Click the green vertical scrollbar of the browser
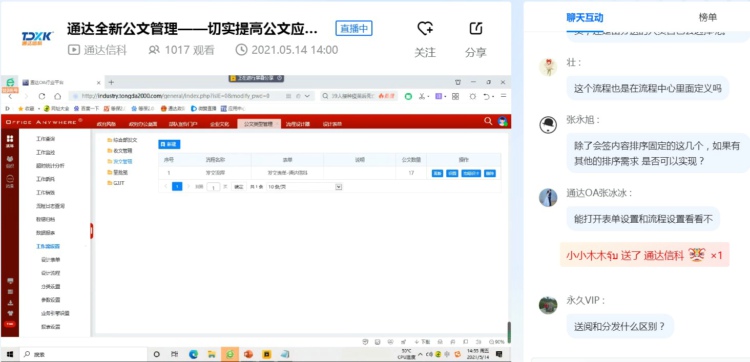Screen dimensions: 750x362 coord(509,332)
